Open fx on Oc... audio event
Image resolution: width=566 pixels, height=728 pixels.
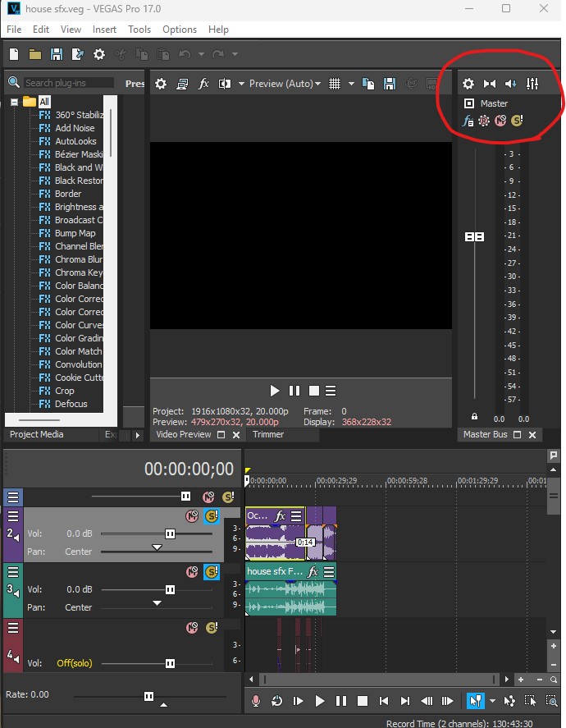[x=281, y=515]
